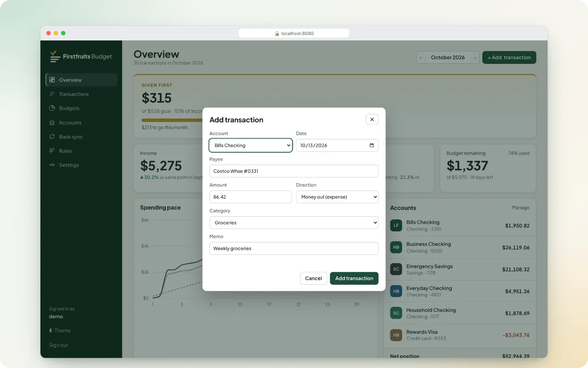Click the Overview grid icon in sidebar
This screenshot has width=588, height=368.
coord(52,80)
